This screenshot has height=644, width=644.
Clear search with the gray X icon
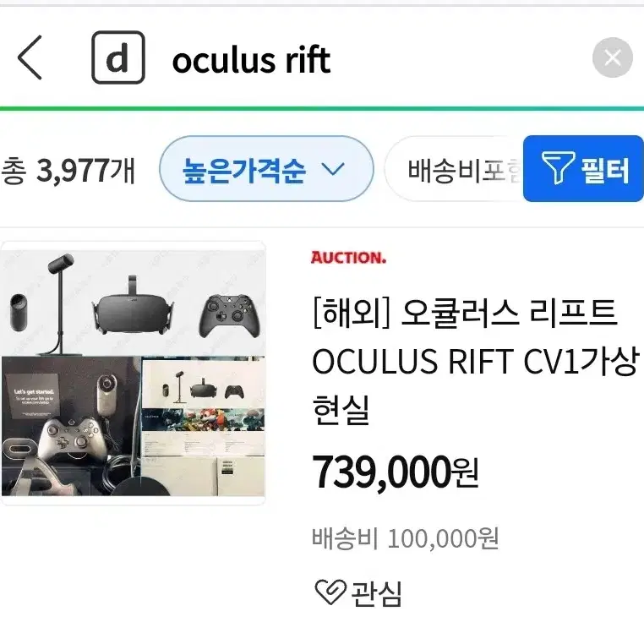click(x=613, y=57)
